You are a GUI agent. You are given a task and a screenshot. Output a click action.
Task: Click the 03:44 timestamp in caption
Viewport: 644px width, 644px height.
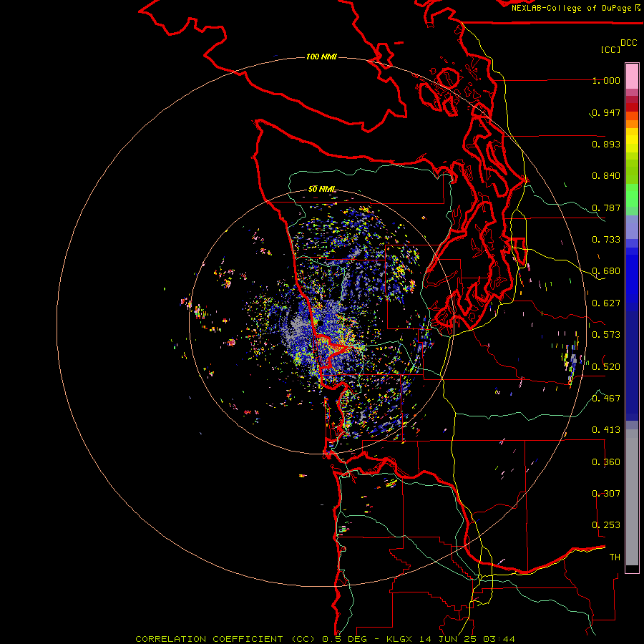click(499, 639)
